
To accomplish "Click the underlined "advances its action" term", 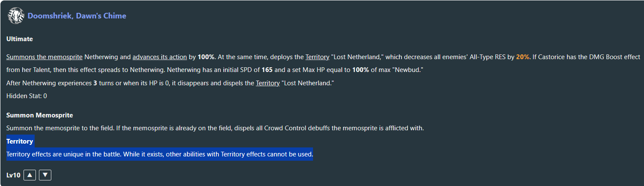I will tap(160, 57).
